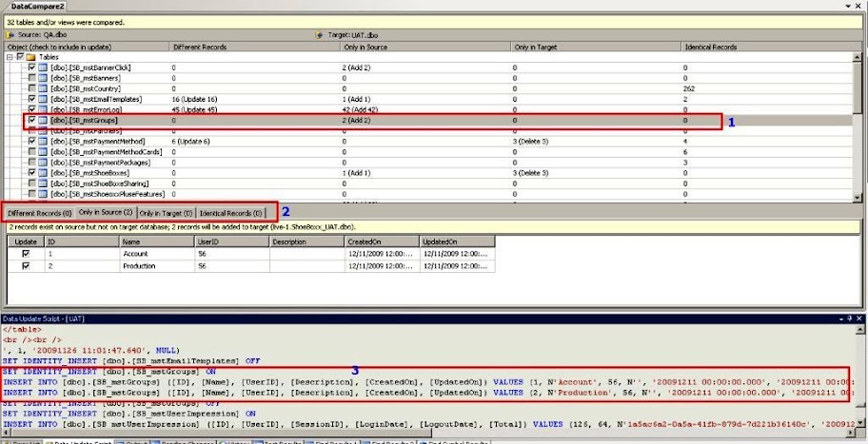This screenshot has height=444, width=868.
Task: Click the Different Records column header
Action: 200,46
